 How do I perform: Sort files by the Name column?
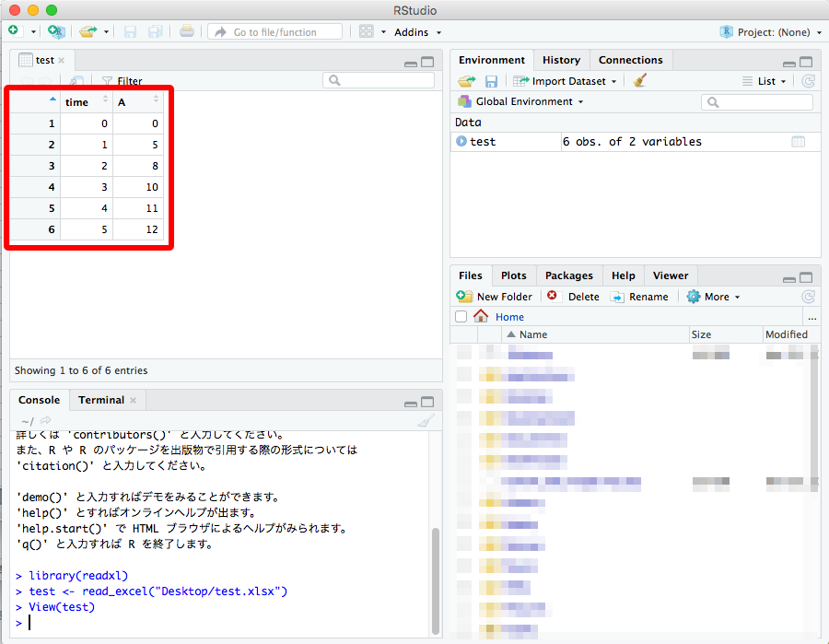(x=595, y=334)
